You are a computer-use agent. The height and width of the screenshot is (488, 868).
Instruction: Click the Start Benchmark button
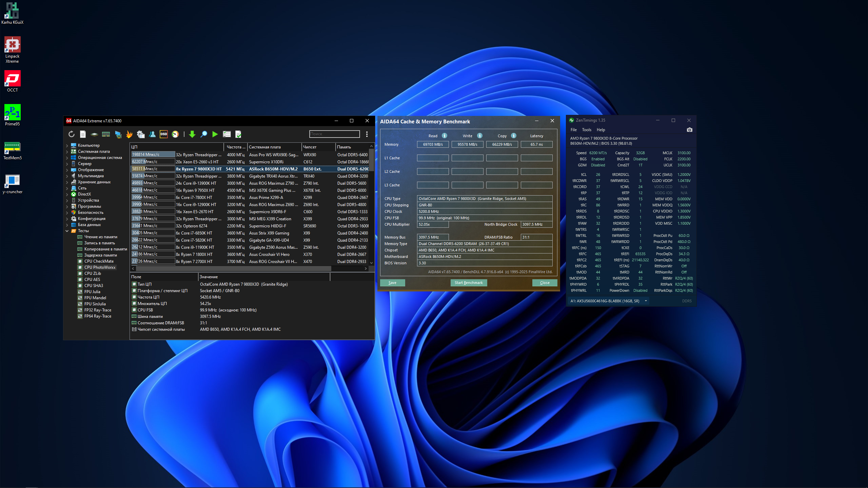coord(468,283)
